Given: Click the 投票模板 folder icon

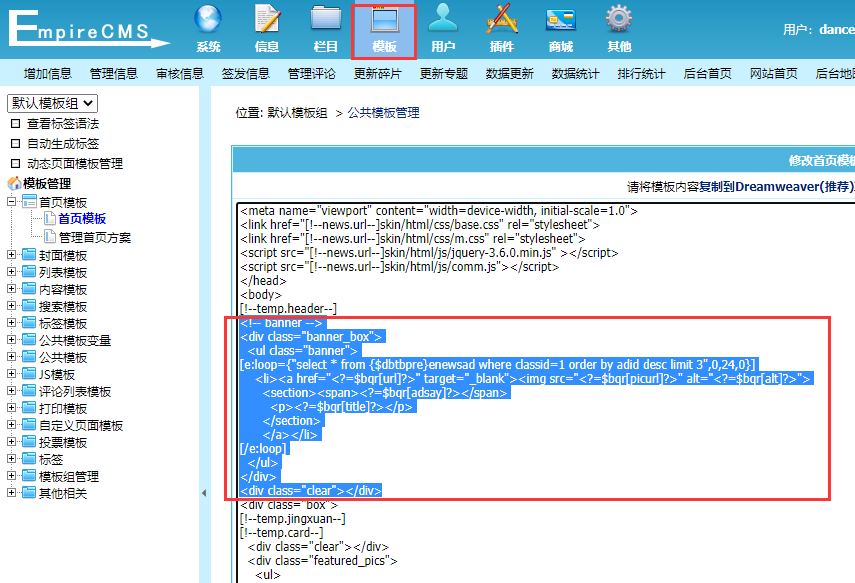Looking at the screenshot, I should [29, 442].
